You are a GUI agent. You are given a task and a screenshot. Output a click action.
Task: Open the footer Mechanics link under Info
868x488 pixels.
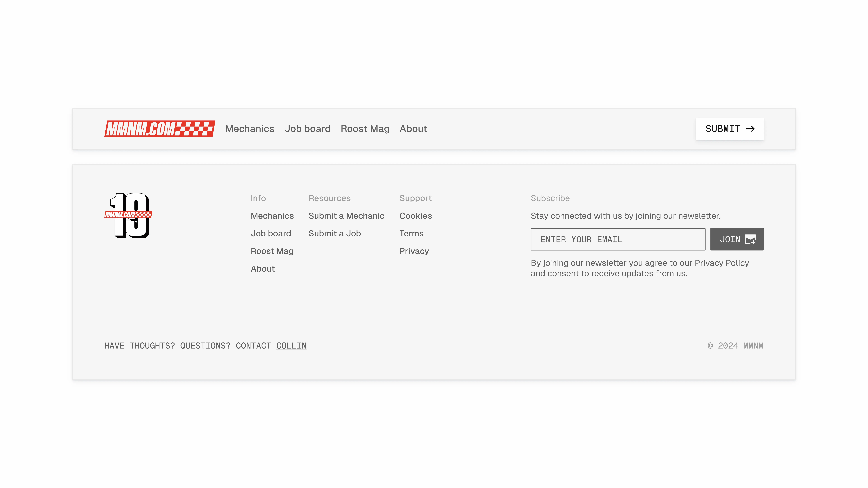[x=272, y=216]
